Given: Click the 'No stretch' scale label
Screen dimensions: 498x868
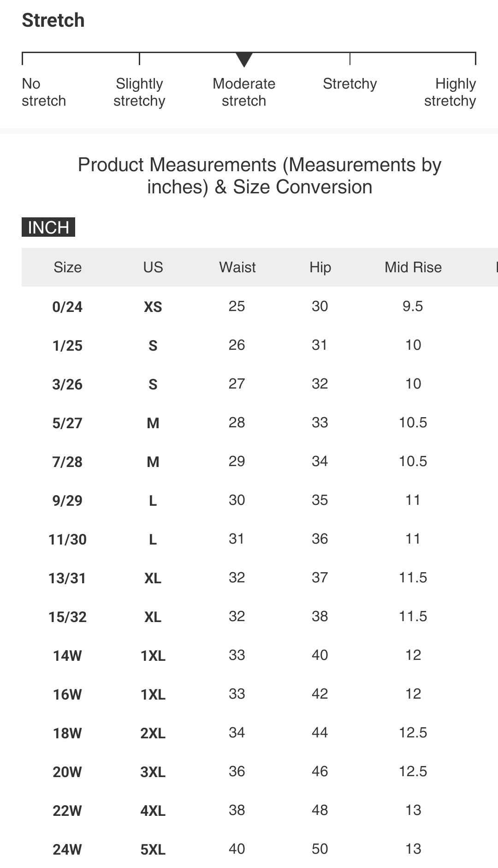Looking at the screenshot, I should pyautogui.click(x=44, y=92).
